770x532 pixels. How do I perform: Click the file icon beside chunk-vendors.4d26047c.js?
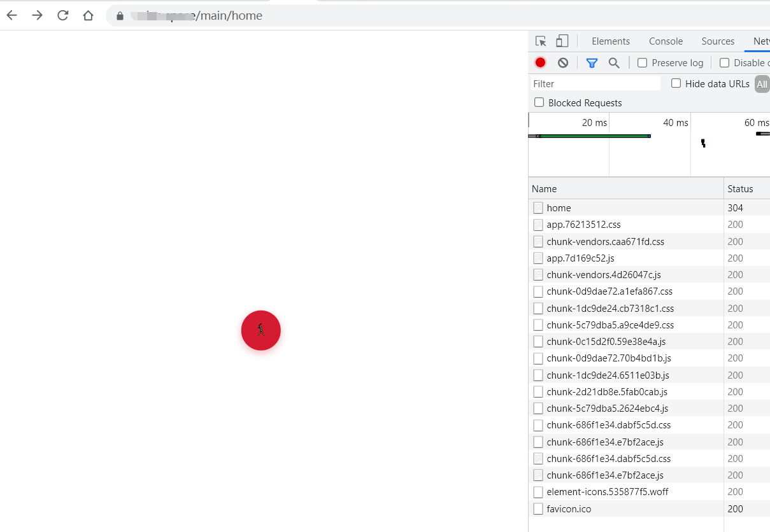coord(538,275)
